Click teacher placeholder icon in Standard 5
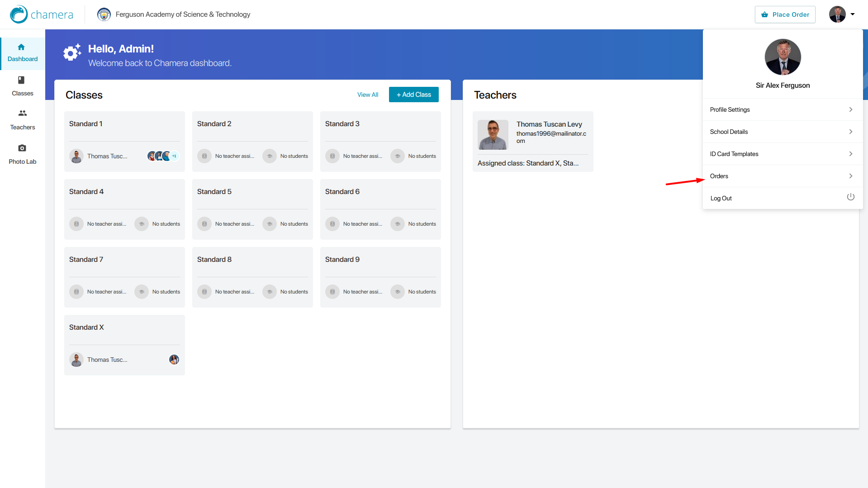This screenshot has height=488, width=868. [204, 224]
